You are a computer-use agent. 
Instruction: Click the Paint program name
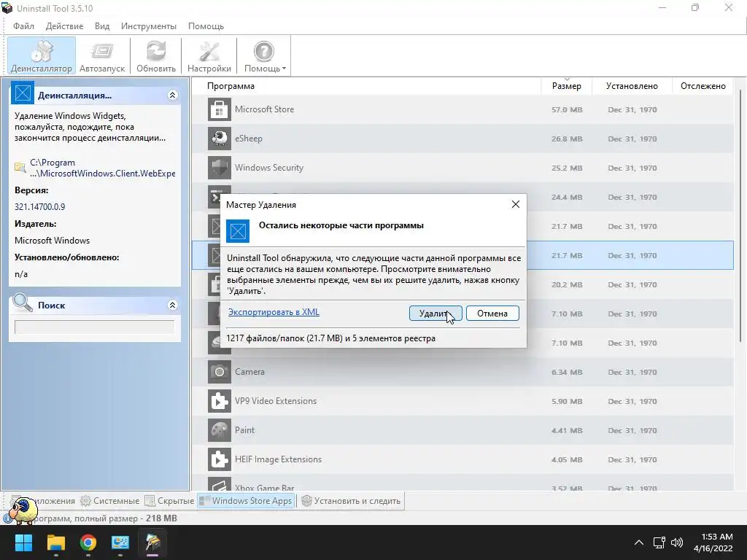coord(245,430)
